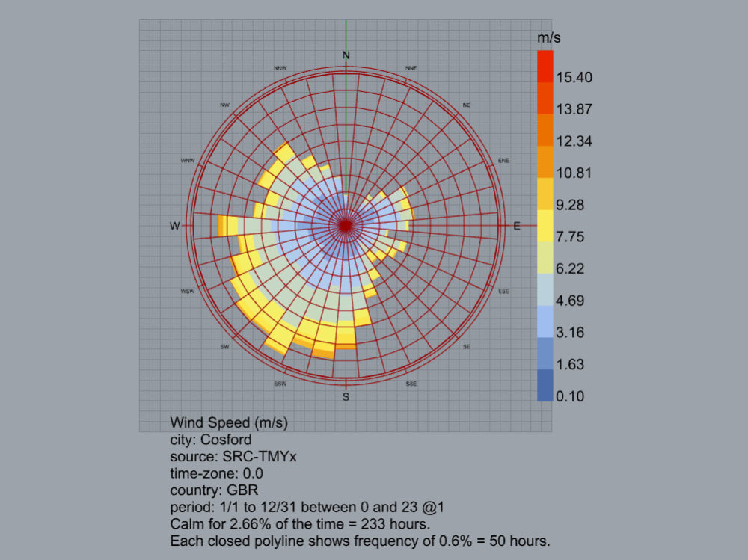Select the W direction marker

coord(174,225)
